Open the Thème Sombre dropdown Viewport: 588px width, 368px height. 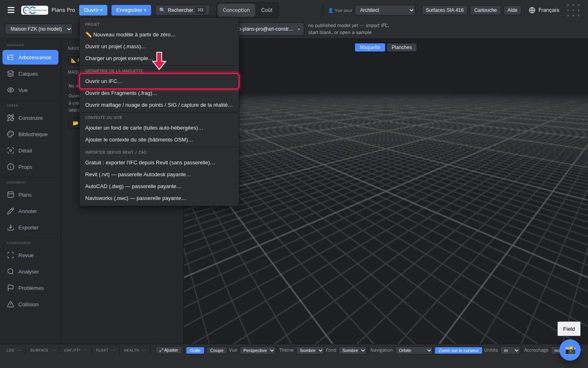click(x=310, y=350)
